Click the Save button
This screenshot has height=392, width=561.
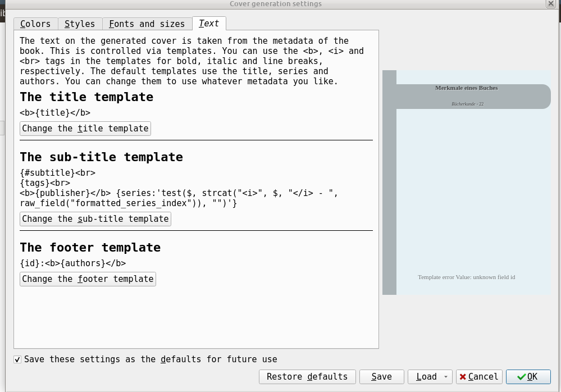[381, 377]
